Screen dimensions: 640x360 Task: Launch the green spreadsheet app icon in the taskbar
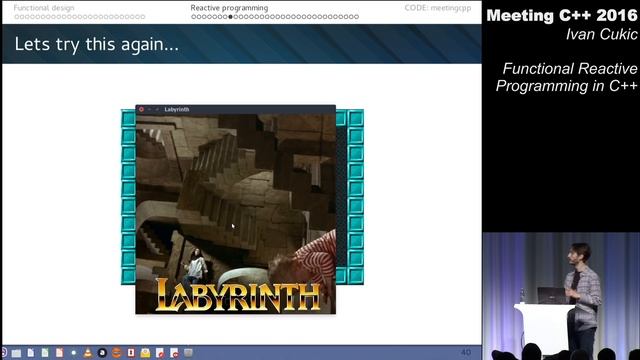tap(45, 353)
